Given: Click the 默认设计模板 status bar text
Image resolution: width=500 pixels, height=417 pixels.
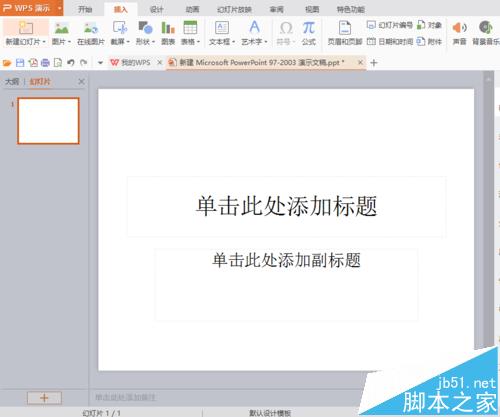Looking at the screenshot, I should (x=270, y=413).
